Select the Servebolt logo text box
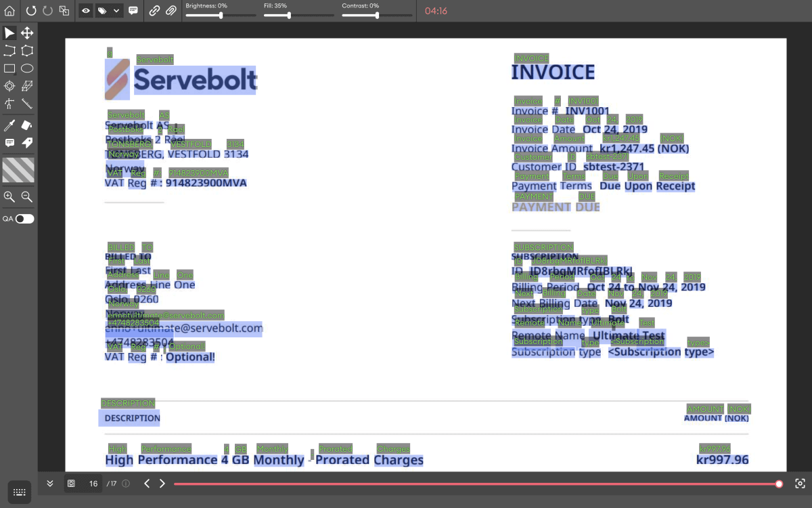The height and width of the screenshot is (508, 812). [196, 81]
